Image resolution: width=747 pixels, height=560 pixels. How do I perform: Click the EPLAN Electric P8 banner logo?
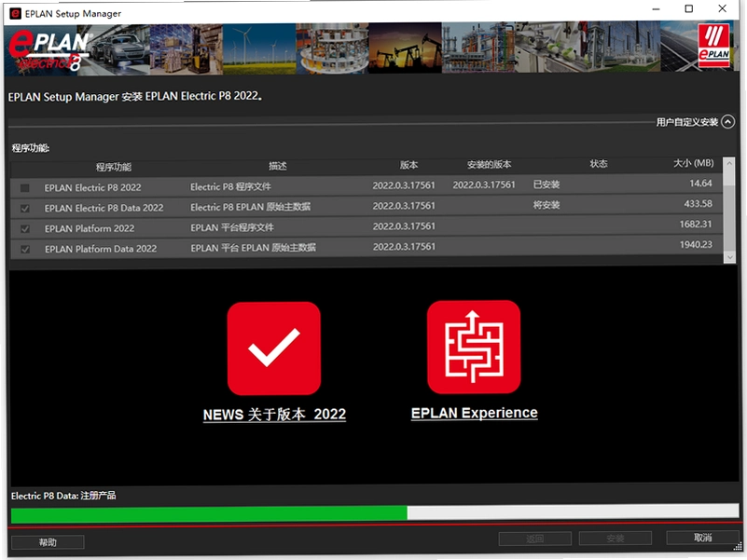tap(48, 50)
